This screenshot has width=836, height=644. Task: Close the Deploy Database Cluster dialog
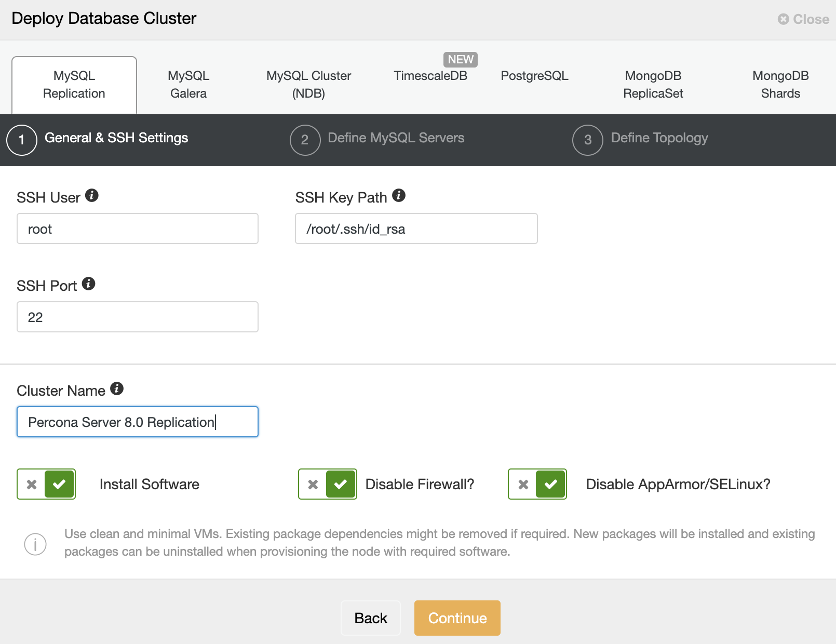tap(803, 19)
